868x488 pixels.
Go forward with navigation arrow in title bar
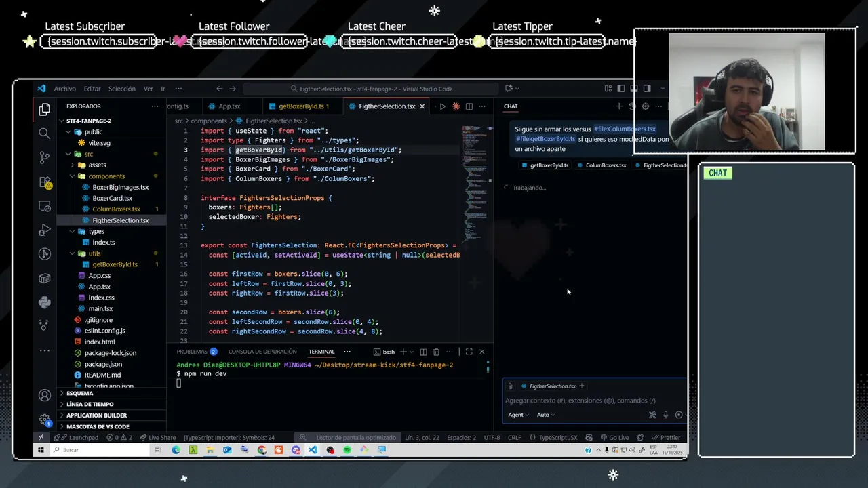coord(233,89)
